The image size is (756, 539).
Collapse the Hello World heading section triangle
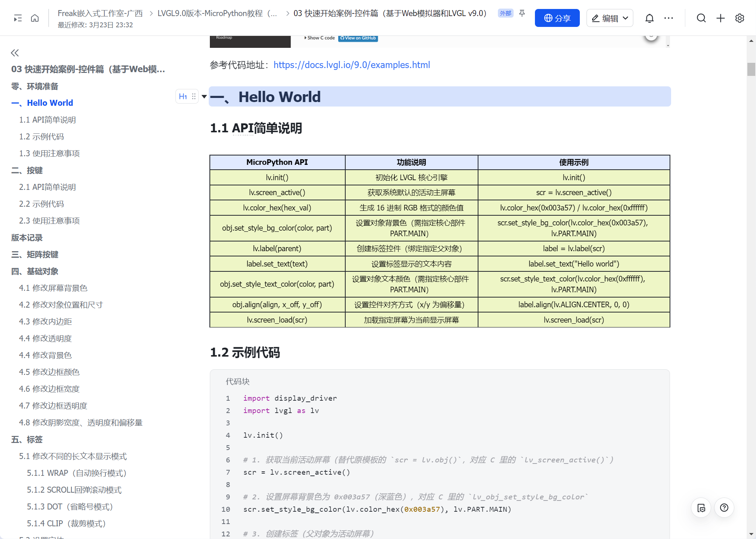tap(204, 96)
